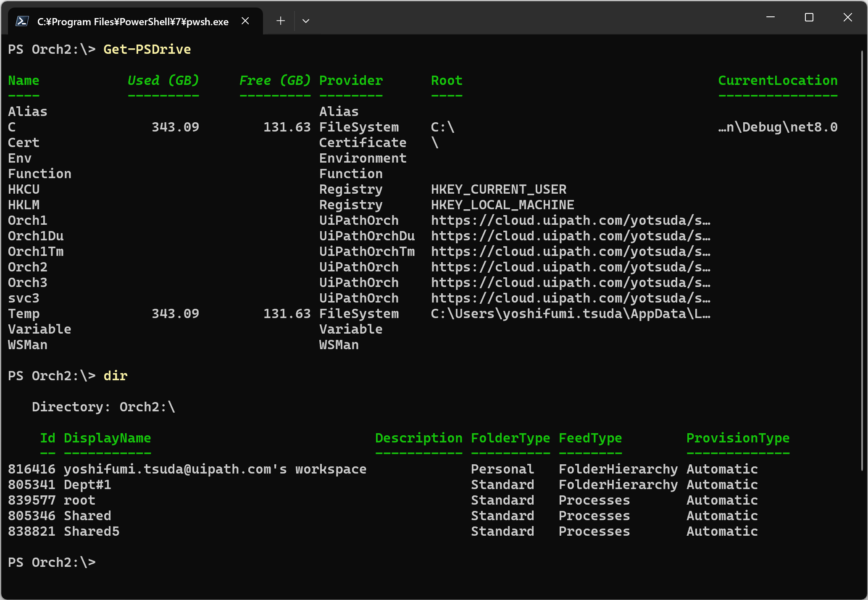The image size is (868, 600).
Task: Click the Temp drive name
Action: tap(24, 313)
